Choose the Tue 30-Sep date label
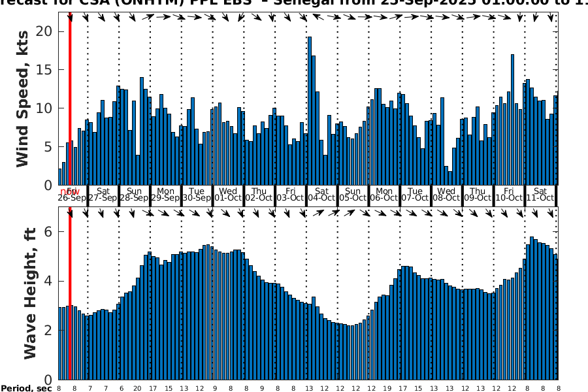The height and width of the screenshot is (392, 588). [x=197, y=195]
